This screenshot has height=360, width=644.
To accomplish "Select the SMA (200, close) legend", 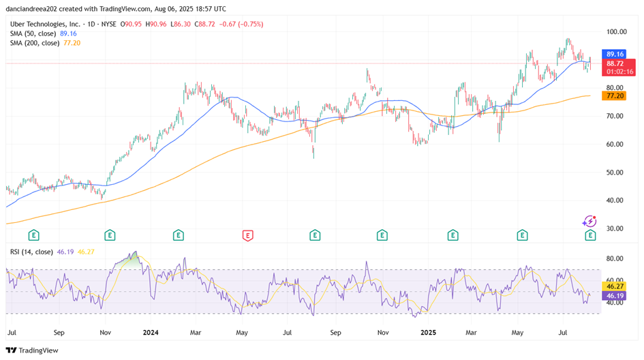I will tap(35, 42).
